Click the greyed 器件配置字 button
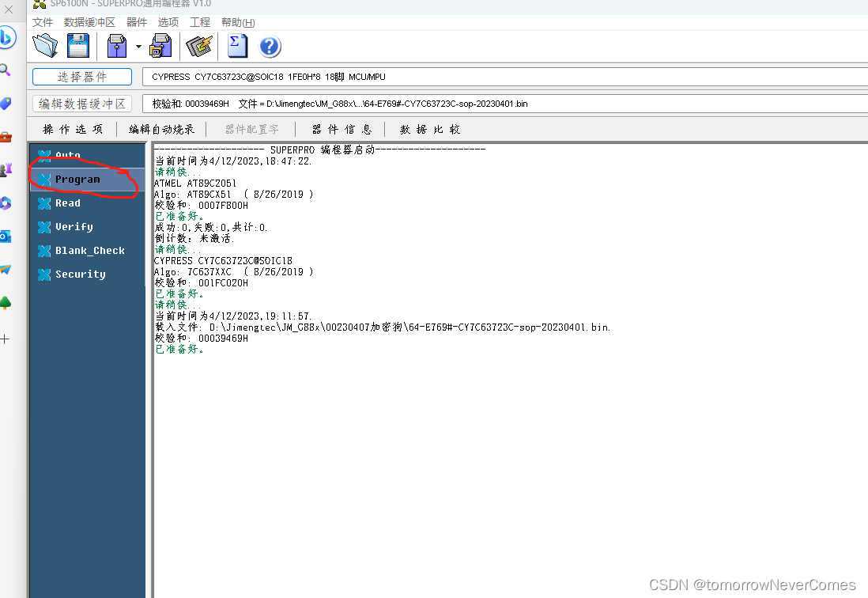The height and width of the screenshot is (598, 868). pos(252,129)
